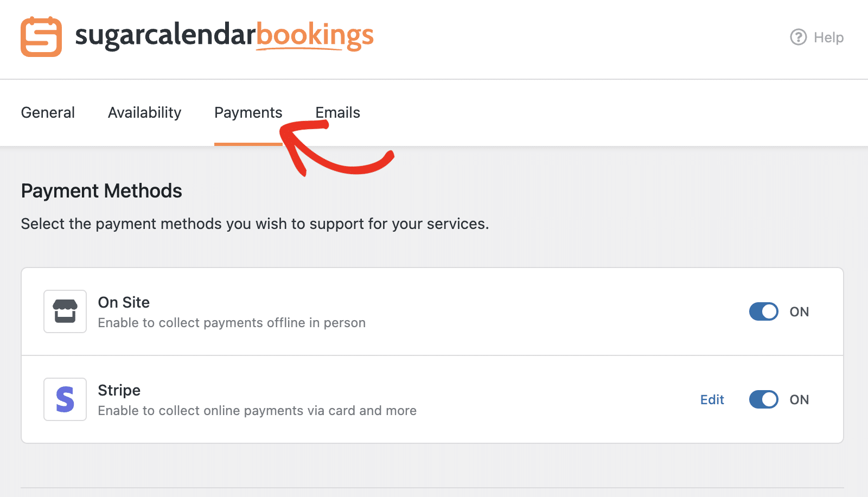Disable the On Site payment toggle
The height and width of the screenshot is (497, 868).
point(764,311)
